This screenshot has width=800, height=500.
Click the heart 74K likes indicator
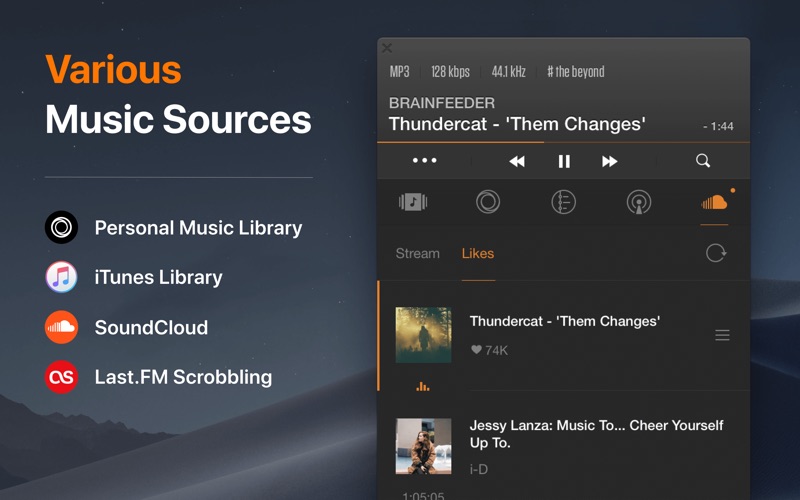pyautogui.click(x=489, y=350)
